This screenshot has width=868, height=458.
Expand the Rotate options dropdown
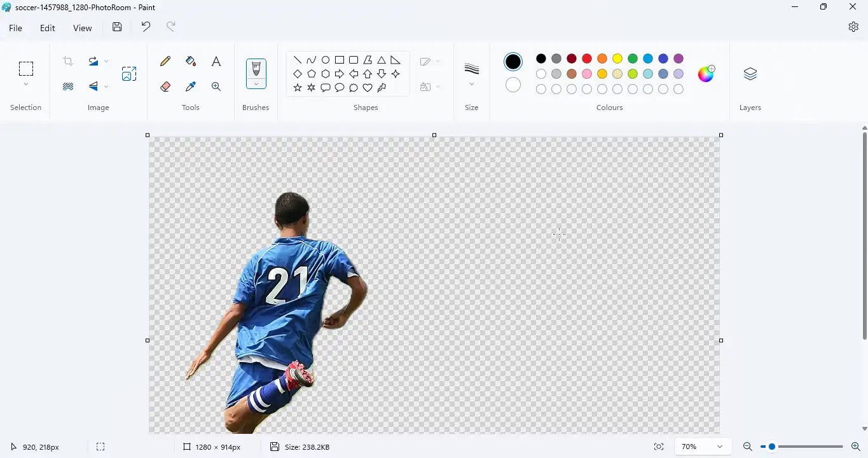click(106, 62)
